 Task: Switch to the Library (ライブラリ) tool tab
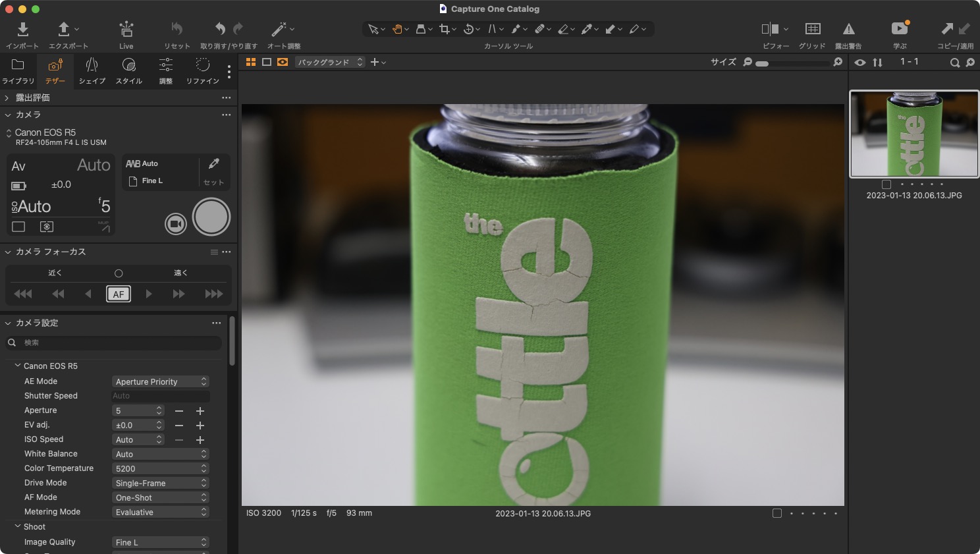coord(18,70)
